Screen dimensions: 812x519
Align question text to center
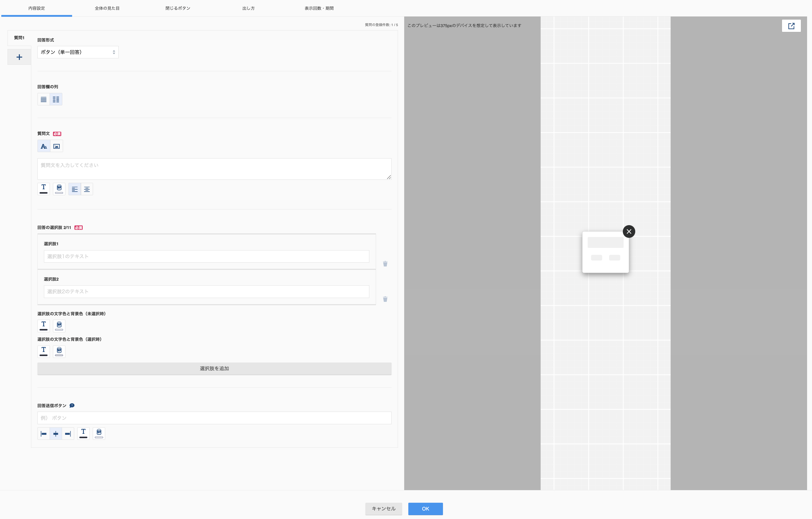[87, 189]
